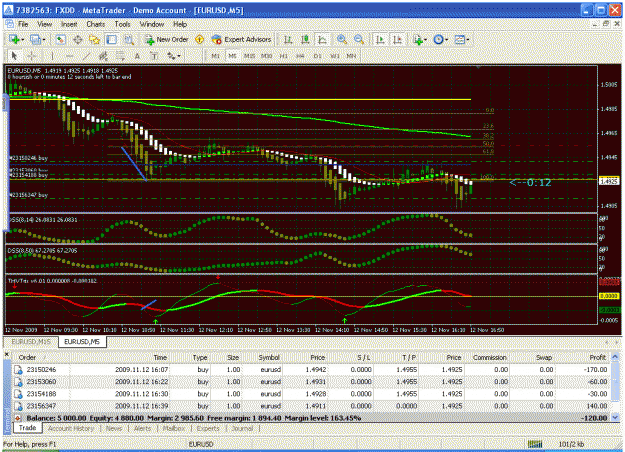Open the Charts menu
The width and height of the screenshot is (625, 452).
pyautogui.click(x=96, y=24)
